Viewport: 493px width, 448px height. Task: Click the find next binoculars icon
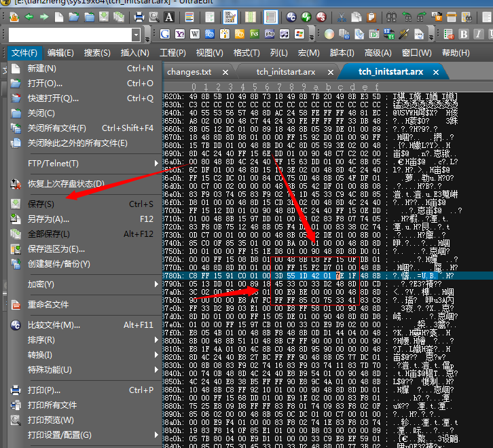[x=421, y=17]
